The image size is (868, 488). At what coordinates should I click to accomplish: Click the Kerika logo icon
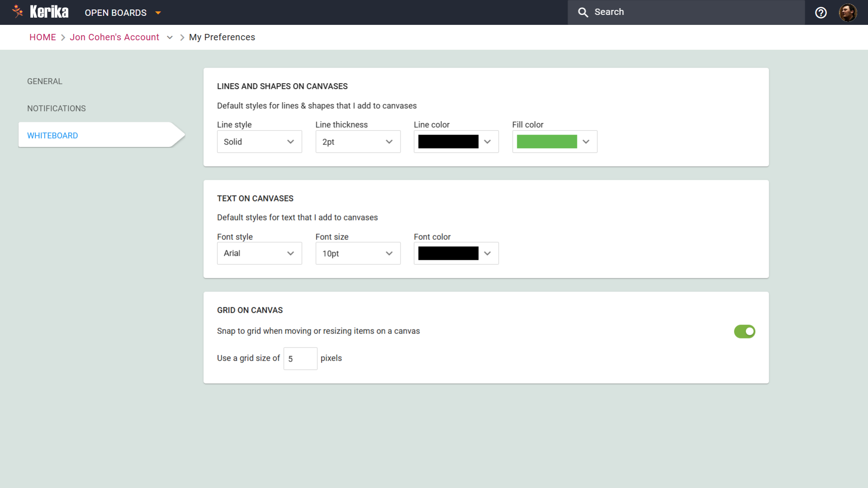[18, 11]
